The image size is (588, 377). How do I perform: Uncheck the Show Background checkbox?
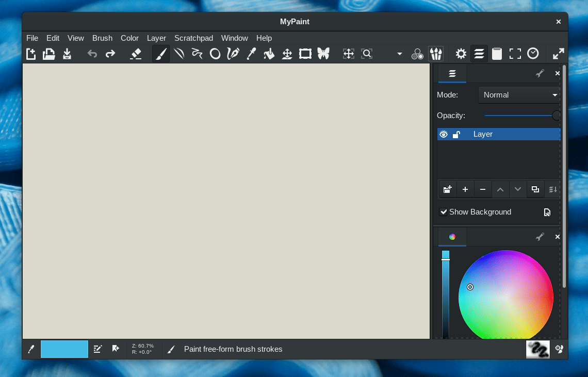pos(444,212)
